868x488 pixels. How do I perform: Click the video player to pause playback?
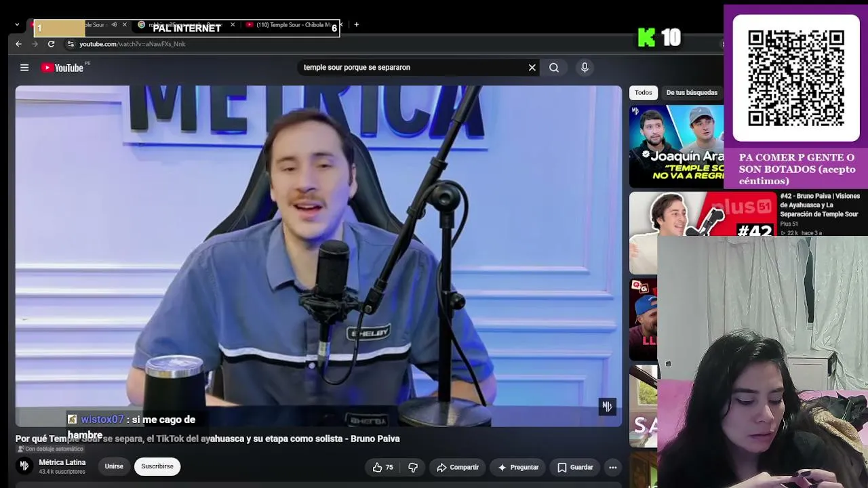pyautogui.click(x=318, y=256)
